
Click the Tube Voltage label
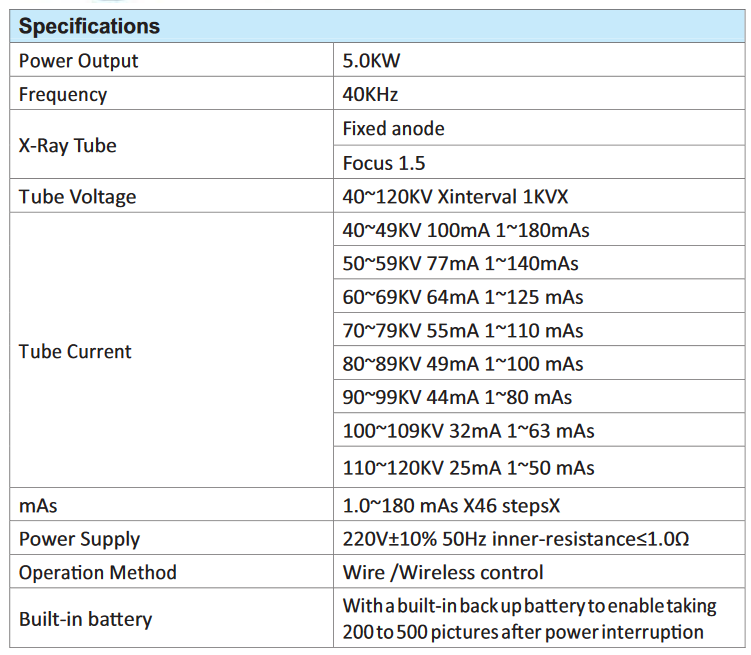coord(77,197)
